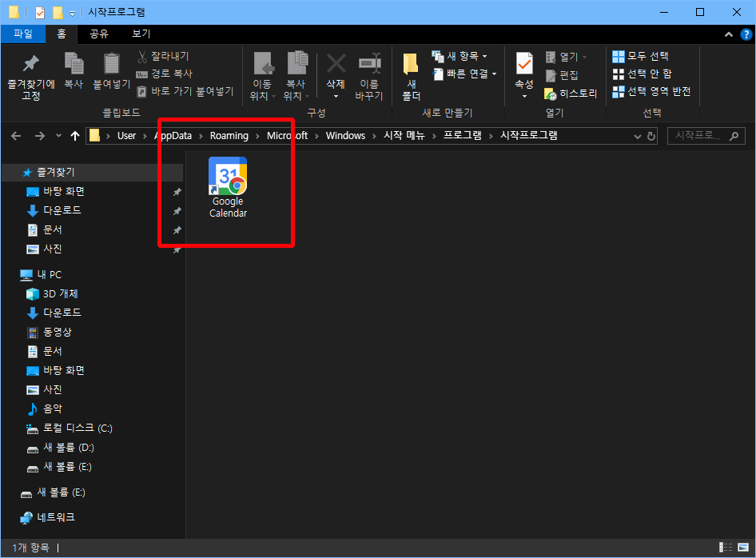756x558 pixels.
Task: Click 선택 안 함 select none
Action: 642,74
